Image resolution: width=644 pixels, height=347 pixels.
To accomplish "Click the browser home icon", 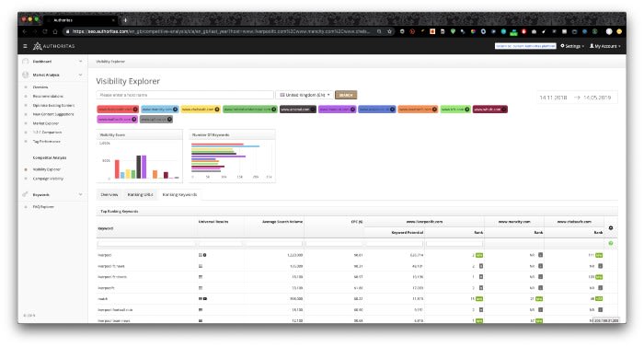I will click(x=55, y=31).
